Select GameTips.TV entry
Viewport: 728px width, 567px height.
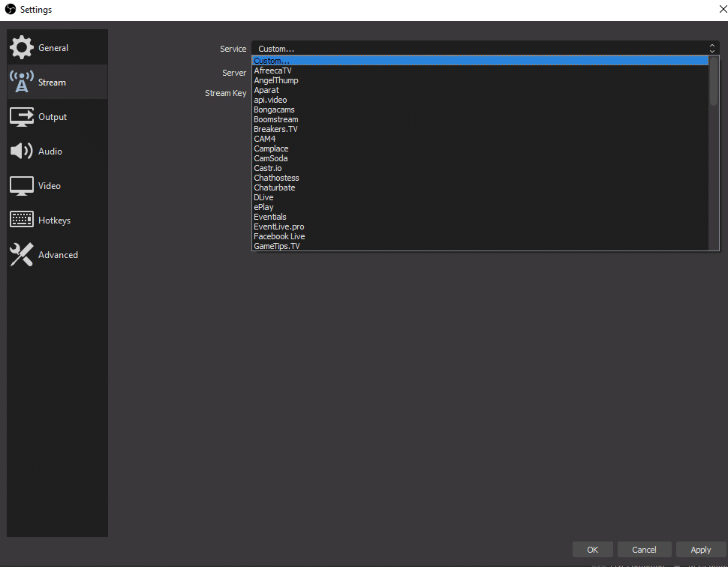pos(480,246)
